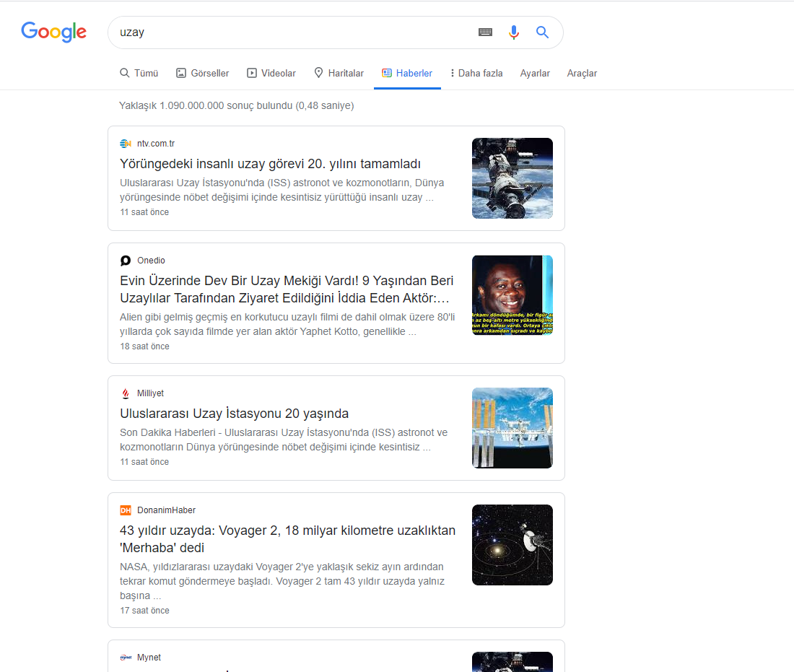Screen dimensions: 794x672
Task: Click the Google logo
Action: 53,32
